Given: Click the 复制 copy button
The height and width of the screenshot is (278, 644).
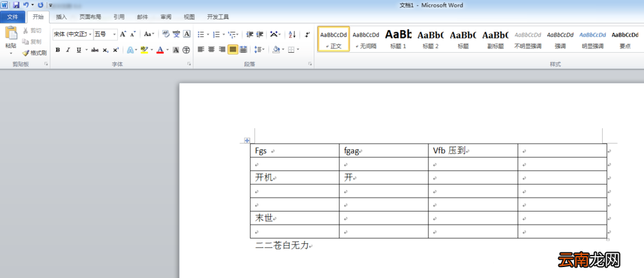Looking at the screenshot, I should pos(32,42).
